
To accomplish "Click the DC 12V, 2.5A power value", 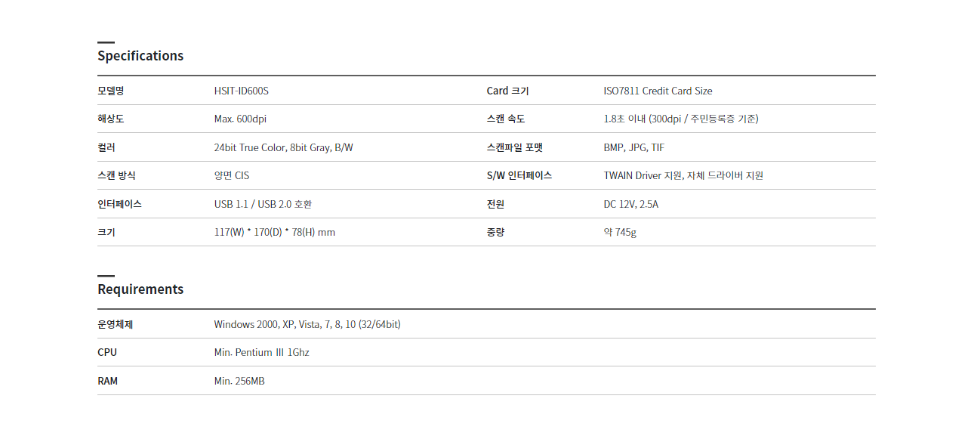I will click(631, 204).
